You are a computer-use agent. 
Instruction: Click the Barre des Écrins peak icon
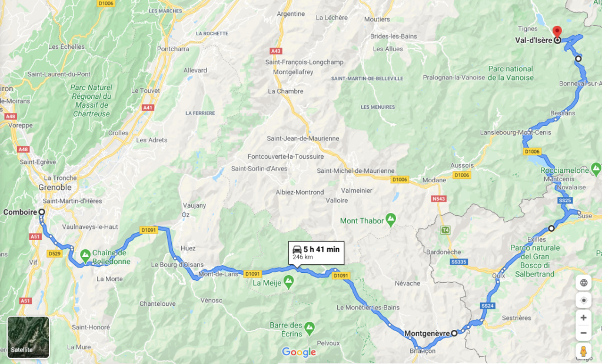310,328
